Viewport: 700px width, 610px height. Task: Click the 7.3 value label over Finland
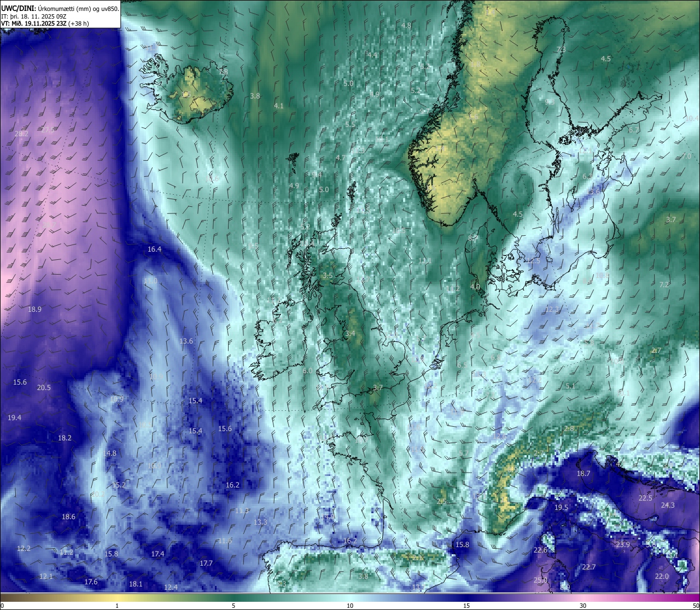pyautogui.click(x=561, y=50)
